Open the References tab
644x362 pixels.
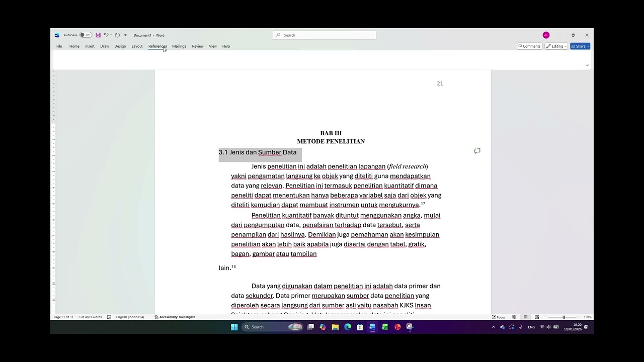(157, 46)
